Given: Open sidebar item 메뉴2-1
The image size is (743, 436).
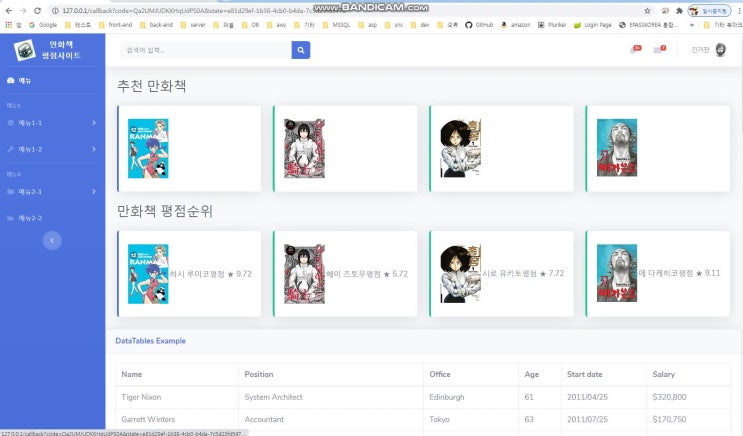Looking at the screenshot, I should click(52, 191).
